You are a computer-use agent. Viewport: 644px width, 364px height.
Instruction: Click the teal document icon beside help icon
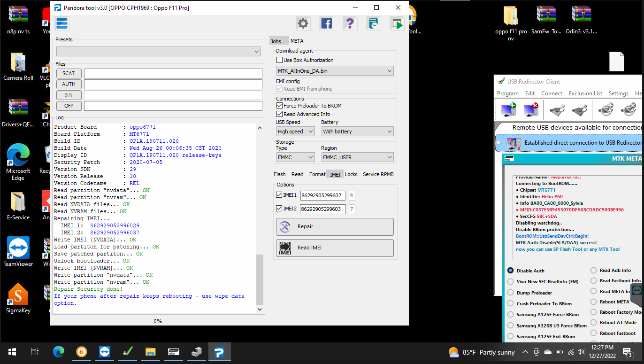(x=374, y=23)
